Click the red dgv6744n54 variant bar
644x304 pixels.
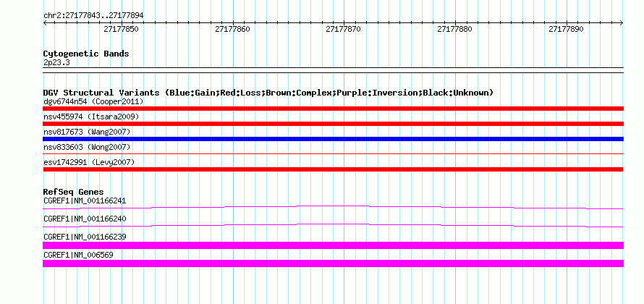(x=333, y=109)
